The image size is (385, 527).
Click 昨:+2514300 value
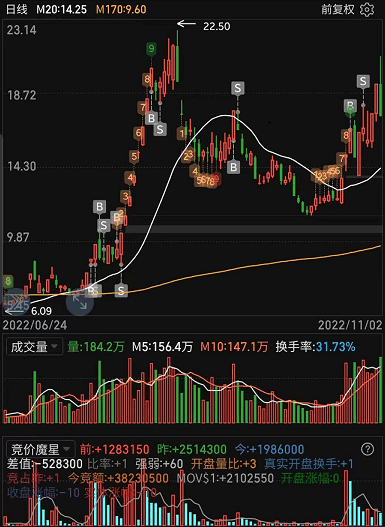(x=192, y=449)
